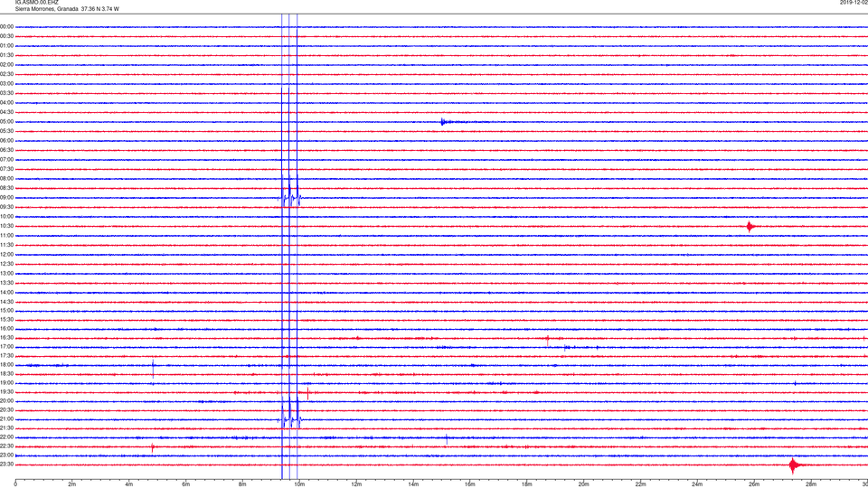Select the 16:30 time row label
Viewport: 868px width, 488px height.
(6, 338)
